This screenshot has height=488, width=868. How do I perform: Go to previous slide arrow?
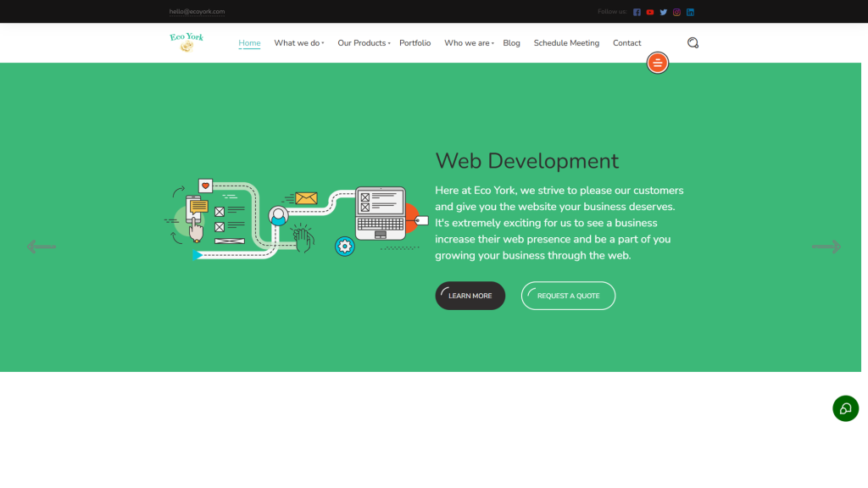[42, 247]
